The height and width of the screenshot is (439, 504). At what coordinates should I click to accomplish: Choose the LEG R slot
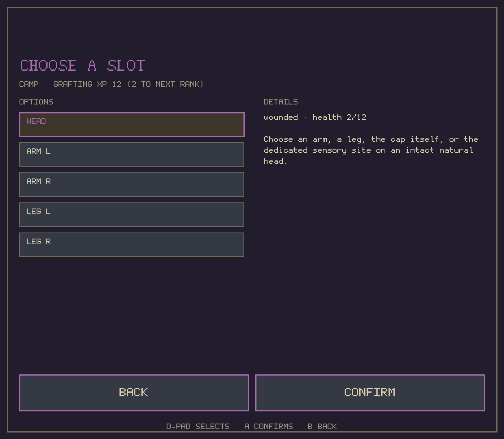pyautogui.click(x=132, y=245)
